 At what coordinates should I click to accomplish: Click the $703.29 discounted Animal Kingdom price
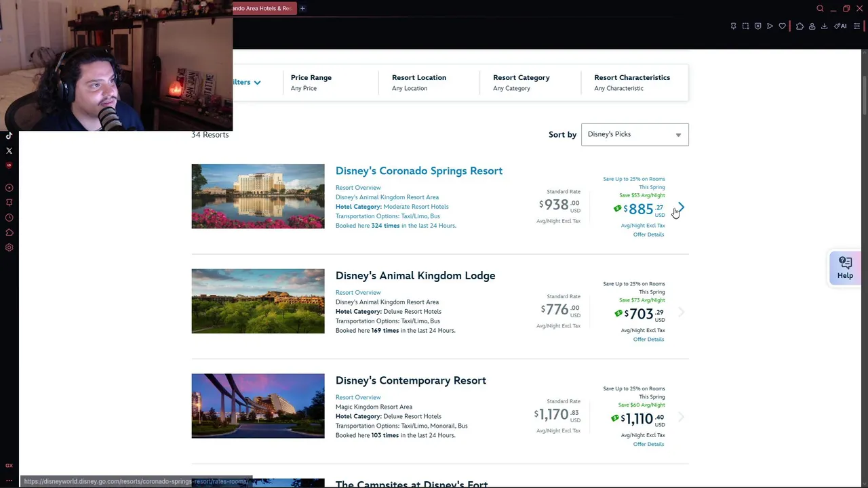click(x=645, y=314)
